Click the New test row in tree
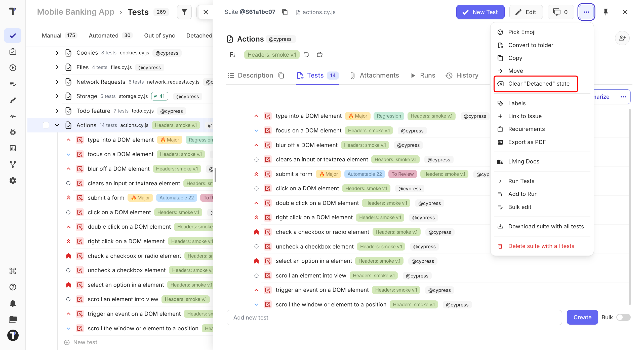The image size is (644, 350). tap(81, 342)
